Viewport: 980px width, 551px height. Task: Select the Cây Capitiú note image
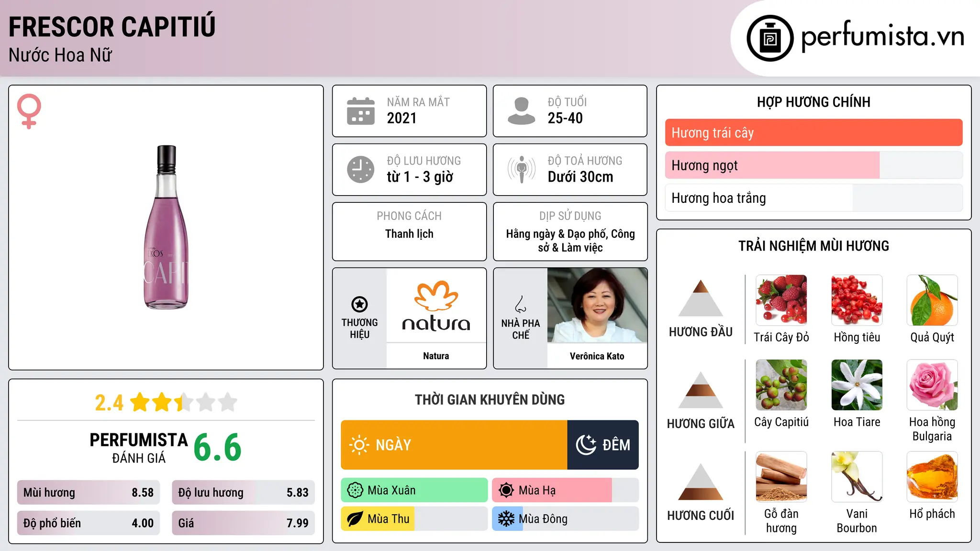point(781,385)
